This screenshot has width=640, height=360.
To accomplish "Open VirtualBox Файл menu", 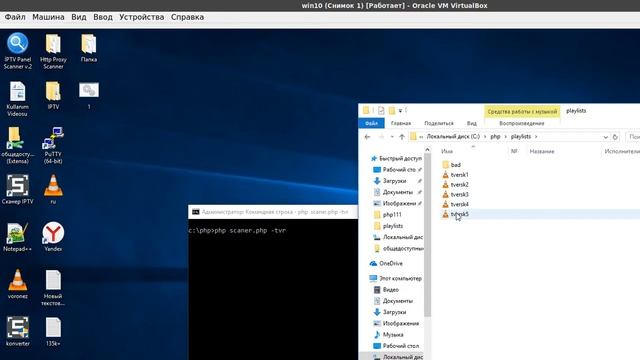I will point(15,17).
